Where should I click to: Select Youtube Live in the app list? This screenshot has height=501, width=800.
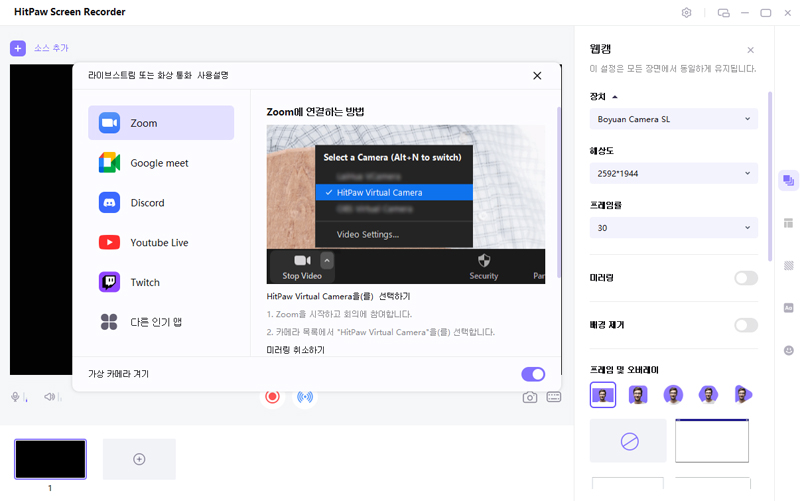click(161, 242)
